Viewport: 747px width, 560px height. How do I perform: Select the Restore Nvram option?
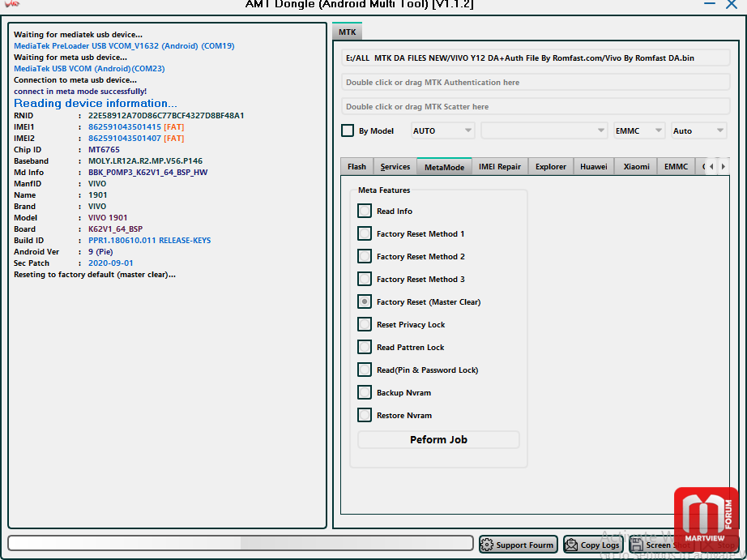pos(365,415)
